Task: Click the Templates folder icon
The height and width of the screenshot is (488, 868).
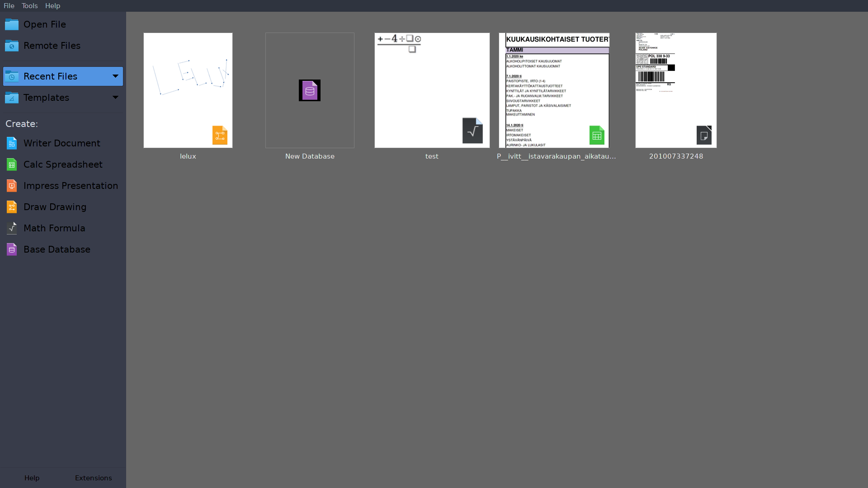Action: tap(12, 98)
